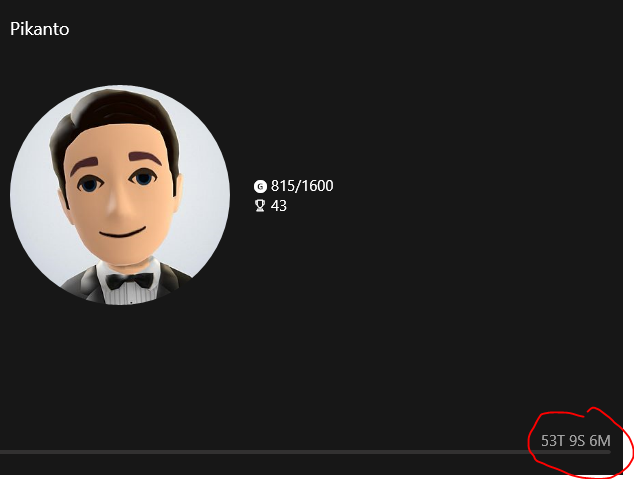Click the thin progress bar at bottom

(x=305, y=452)
